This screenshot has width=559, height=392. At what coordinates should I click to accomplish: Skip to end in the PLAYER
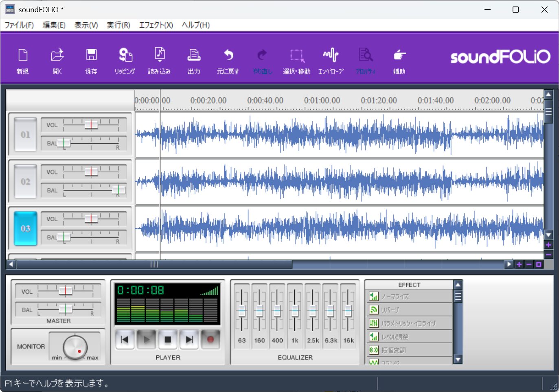[189, 340]
